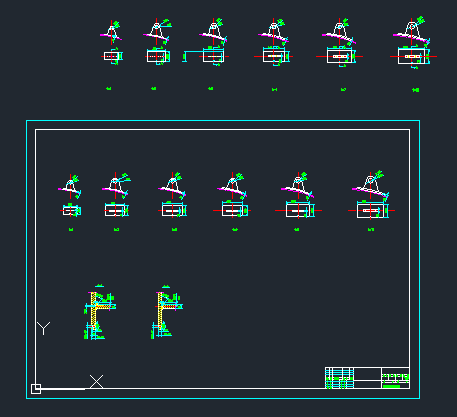The height and width of the screenshot is (417, 457).
Task: Click green caption under rightmost in-sheet lug detail
Action: pos(371,229)
